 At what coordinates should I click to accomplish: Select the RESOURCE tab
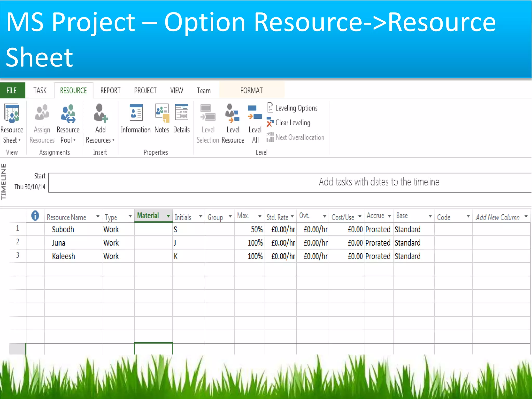[74, 90]
